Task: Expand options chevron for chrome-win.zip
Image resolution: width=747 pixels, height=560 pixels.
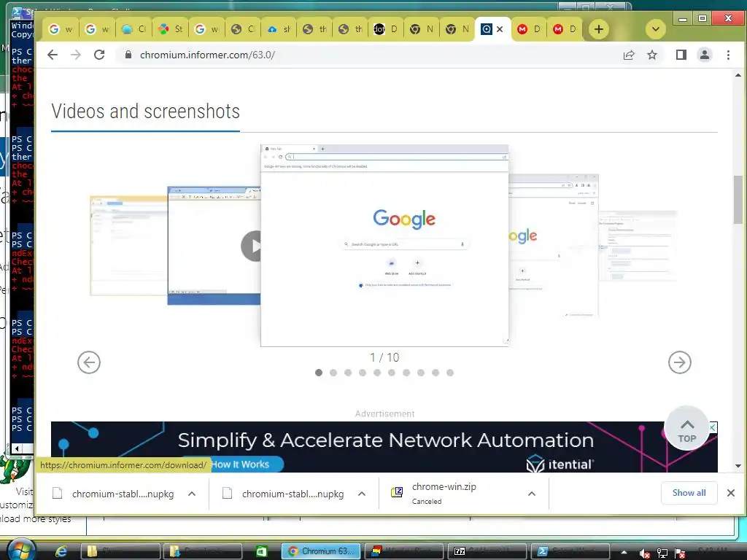Action: [x=532, y=494]
